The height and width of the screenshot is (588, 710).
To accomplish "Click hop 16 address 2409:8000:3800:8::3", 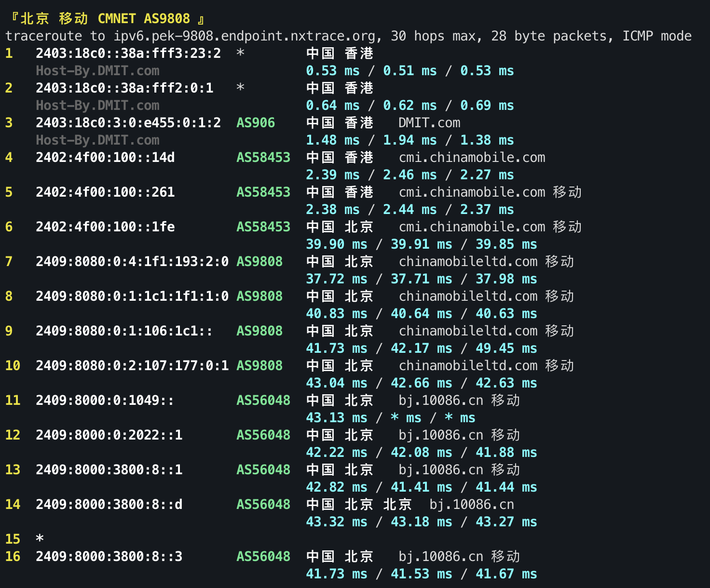I will 109,556.
